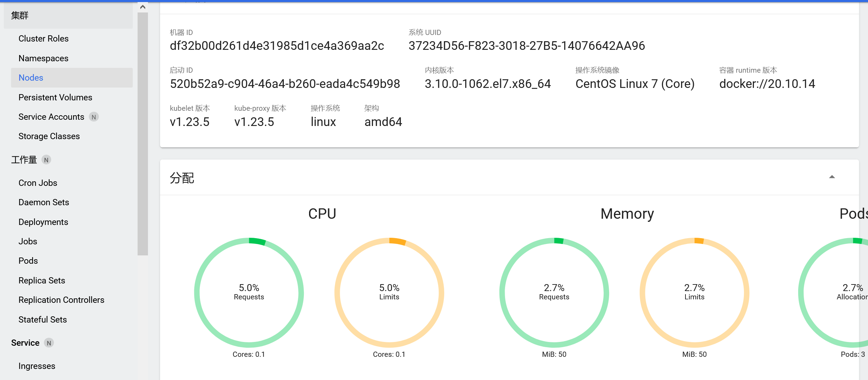Expand the 集群 sidebar section
The height and width of the screenshot is (380, 868).
(20, 16)
